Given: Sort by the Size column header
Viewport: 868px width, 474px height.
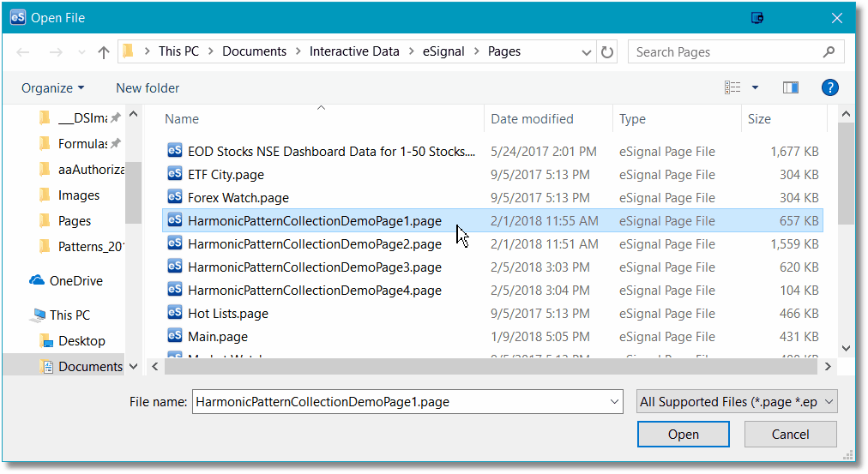Looking at the screenshot, I should (759, 119).
